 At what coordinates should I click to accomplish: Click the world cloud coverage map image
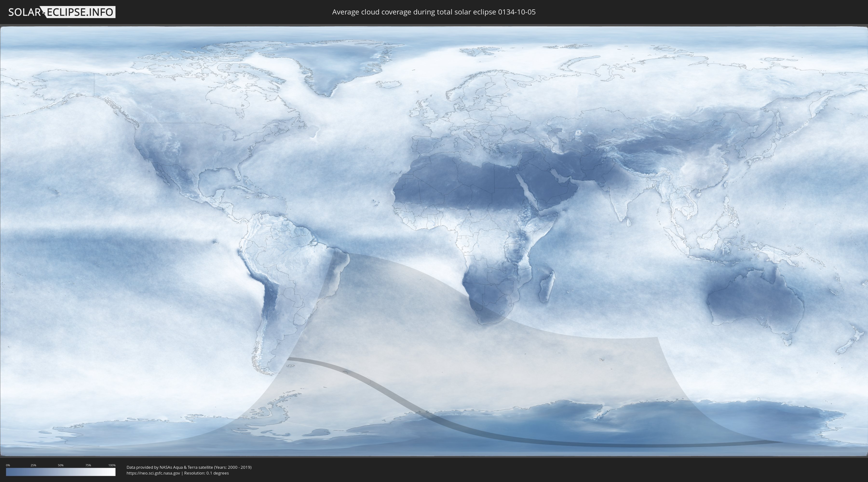coord(434,241)
